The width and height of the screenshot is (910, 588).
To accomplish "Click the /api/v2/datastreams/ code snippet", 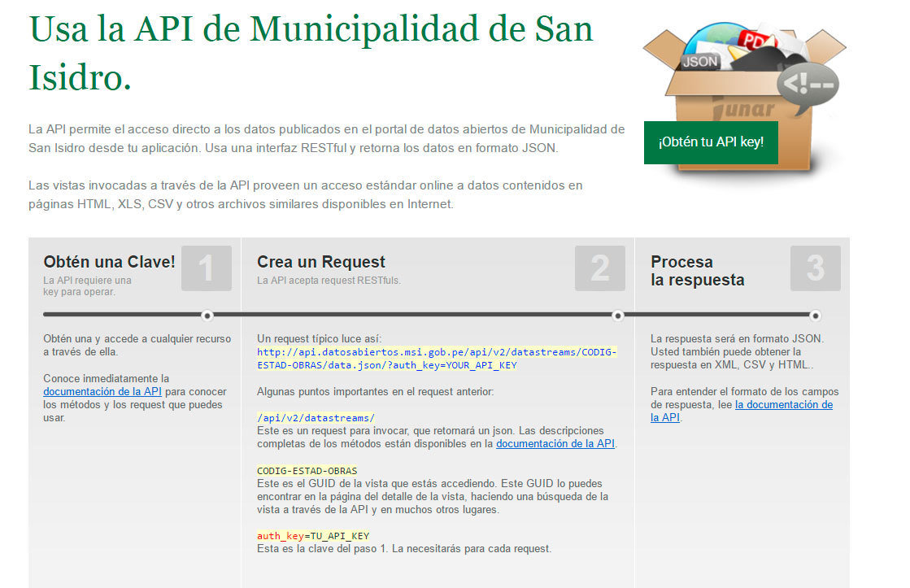I will [x=316, y=418].
